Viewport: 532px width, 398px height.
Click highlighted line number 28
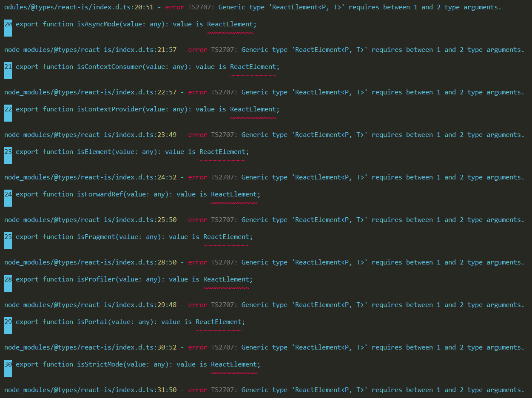pyautogui.click(x=8, y=279)
